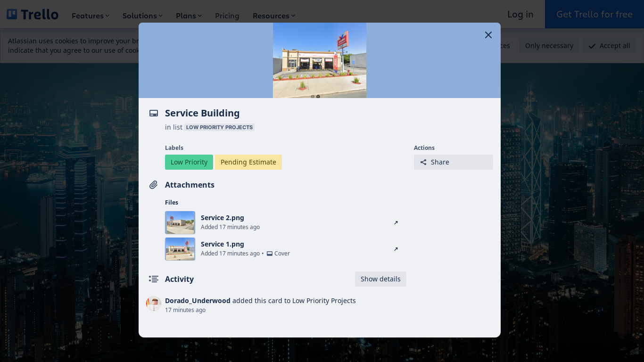Click the Dorado_Underwood username

pos(198,301)
